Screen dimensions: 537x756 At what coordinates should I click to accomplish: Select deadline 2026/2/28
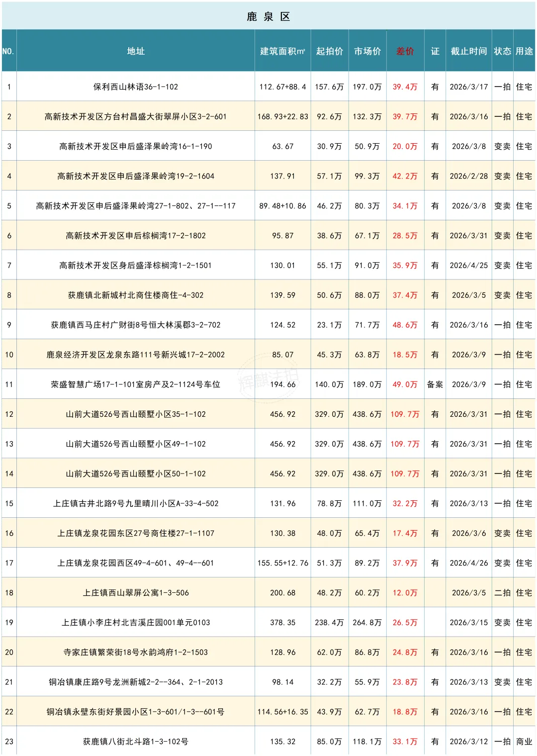(x=469, y=176)
